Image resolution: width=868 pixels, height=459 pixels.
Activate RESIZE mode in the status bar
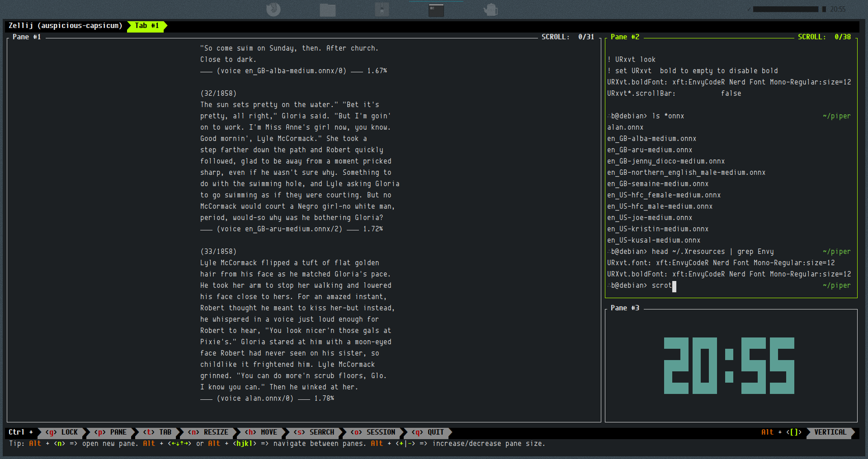(208, 432)
